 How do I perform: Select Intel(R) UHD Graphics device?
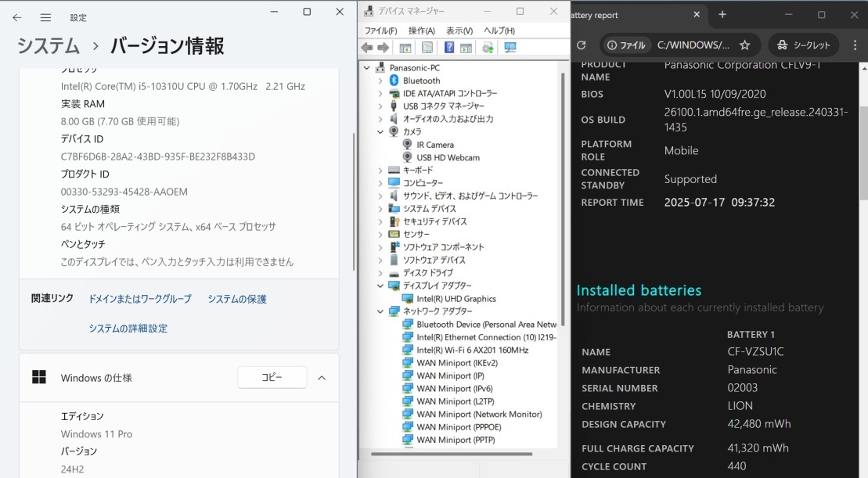tap(456, 299)
